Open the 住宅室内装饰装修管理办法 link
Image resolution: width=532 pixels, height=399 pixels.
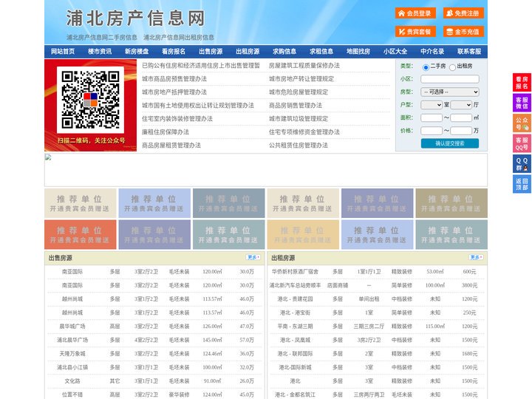tap(177, 119)
